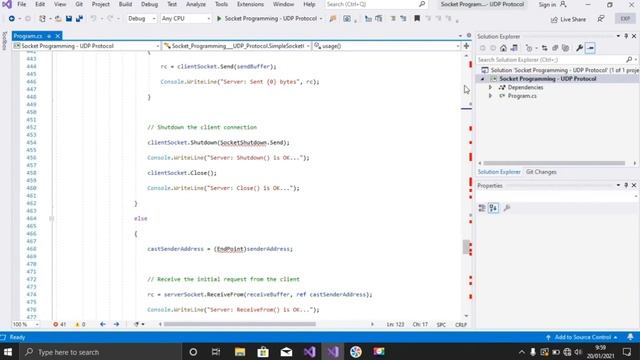Open the Any CPU platform dropdown
Screen dimensions: 640x360
click(x=186, y=19)
